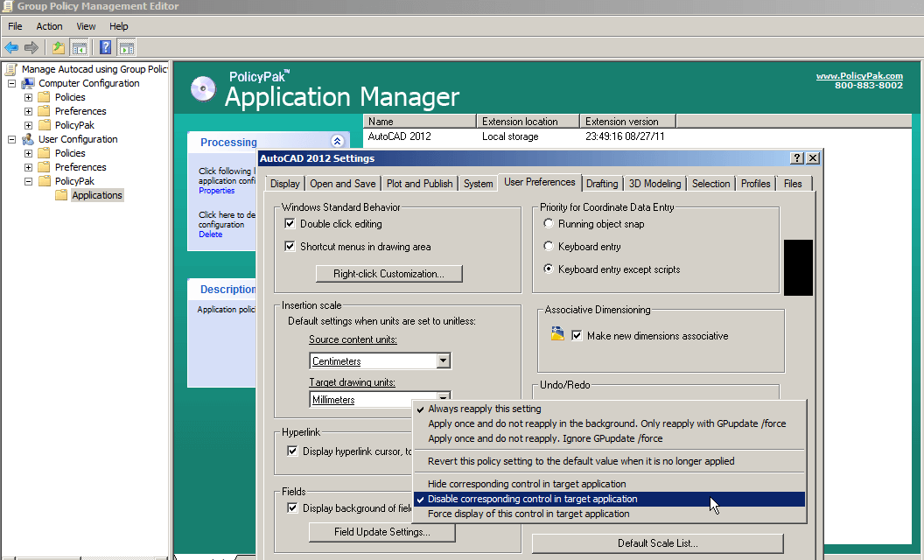
Task: Uncheck Shortcut menus in drawing area
Action: (290, 247)
